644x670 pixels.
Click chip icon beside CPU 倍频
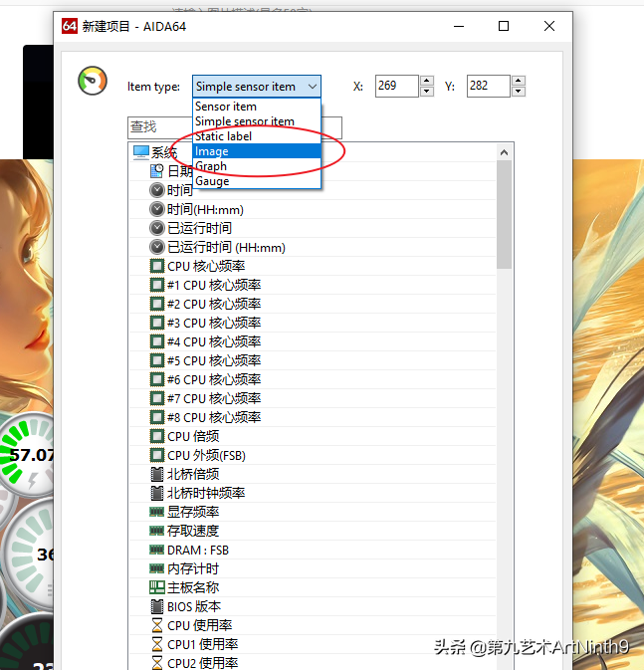pos(157,436)
